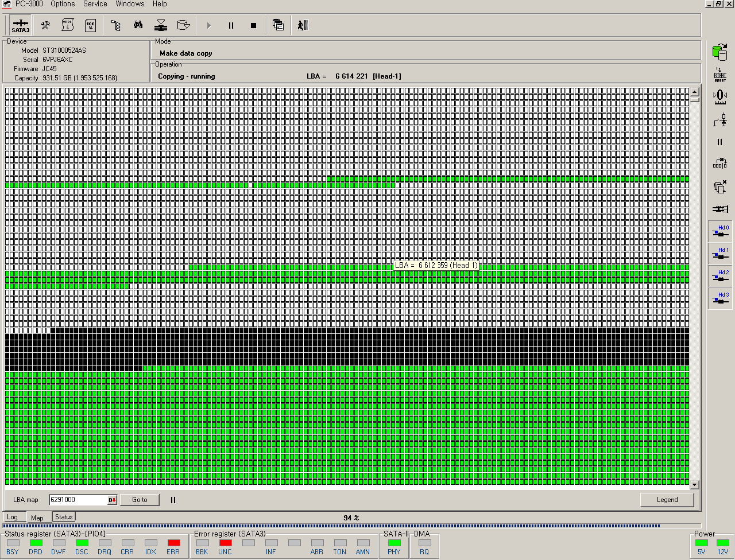Click the drive heads connector icon
The height and width of the screenshot is (560, 735).
tap(720, 209)
